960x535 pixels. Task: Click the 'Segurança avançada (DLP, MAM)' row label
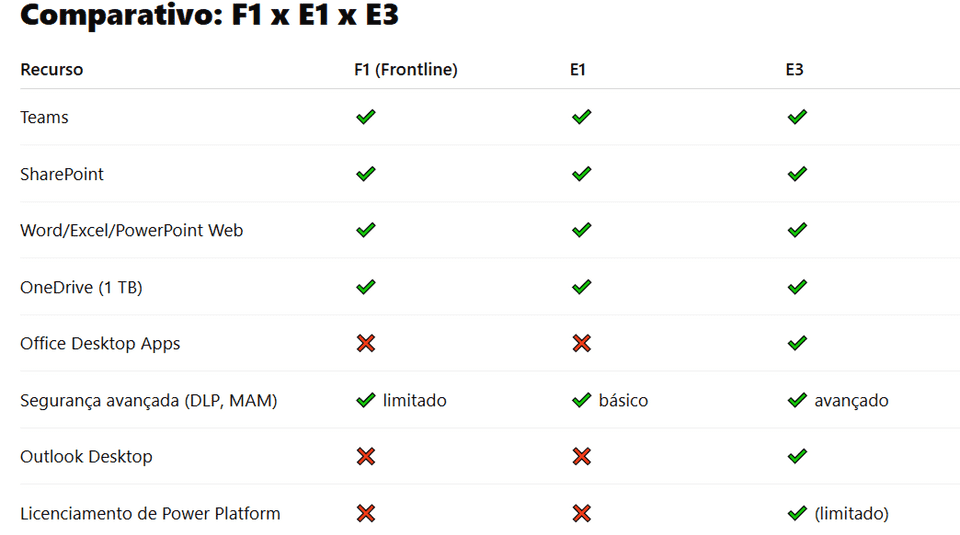149,400
